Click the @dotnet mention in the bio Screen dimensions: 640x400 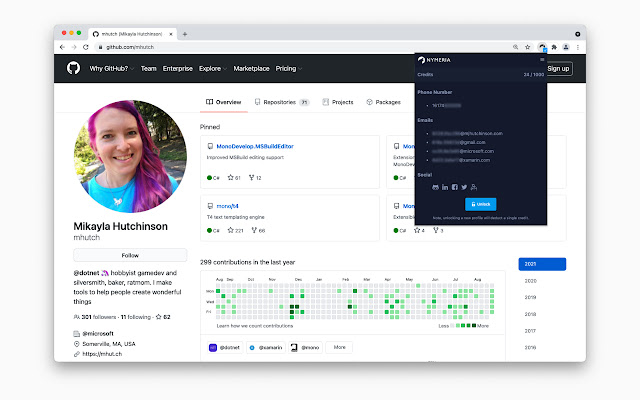86,273
